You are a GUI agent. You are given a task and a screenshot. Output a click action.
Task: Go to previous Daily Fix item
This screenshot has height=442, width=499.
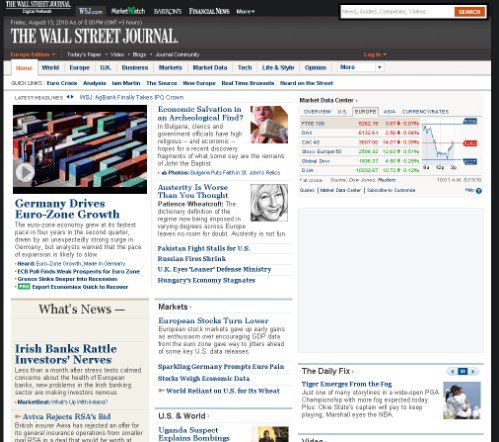click(452, 371)
